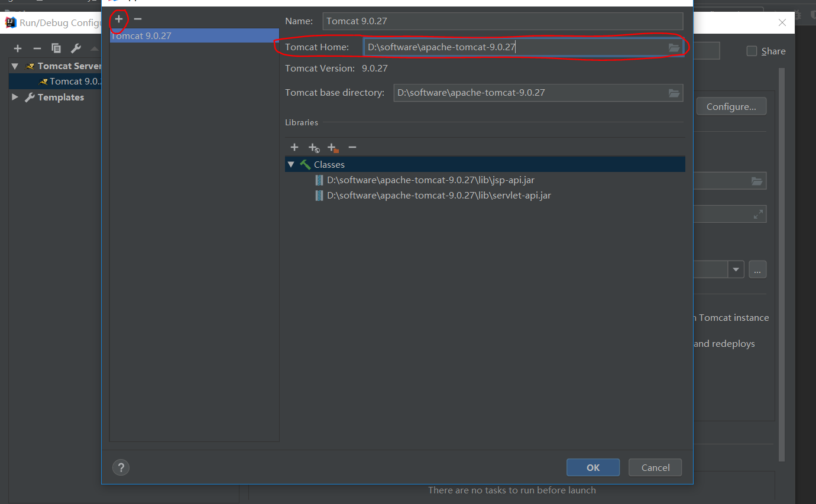This screenshot has height=504, width=816.
Task: Add a new application server with plus
Action: (x=119, y=19)
